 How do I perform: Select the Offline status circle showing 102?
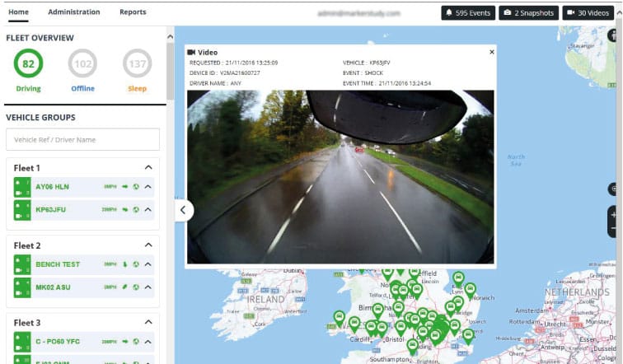[x=82, y=63]
